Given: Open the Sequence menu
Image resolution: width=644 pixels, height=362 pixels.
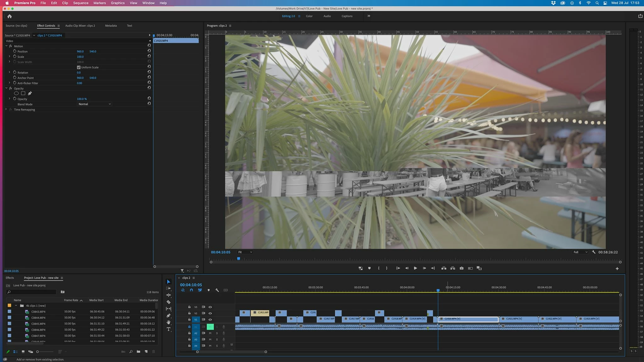Looking at the screenshot, I should click(x=80, y=3).
